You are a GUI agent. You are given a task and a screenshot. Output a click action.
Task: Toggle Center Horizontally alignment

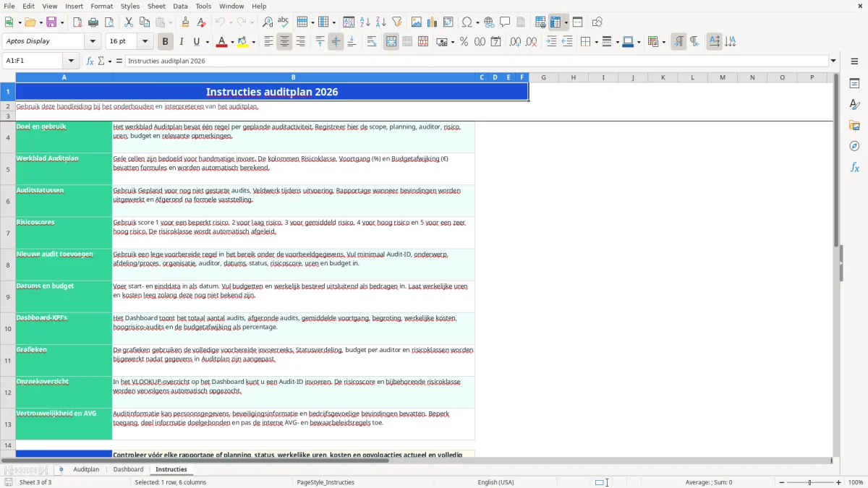[284, 42]
